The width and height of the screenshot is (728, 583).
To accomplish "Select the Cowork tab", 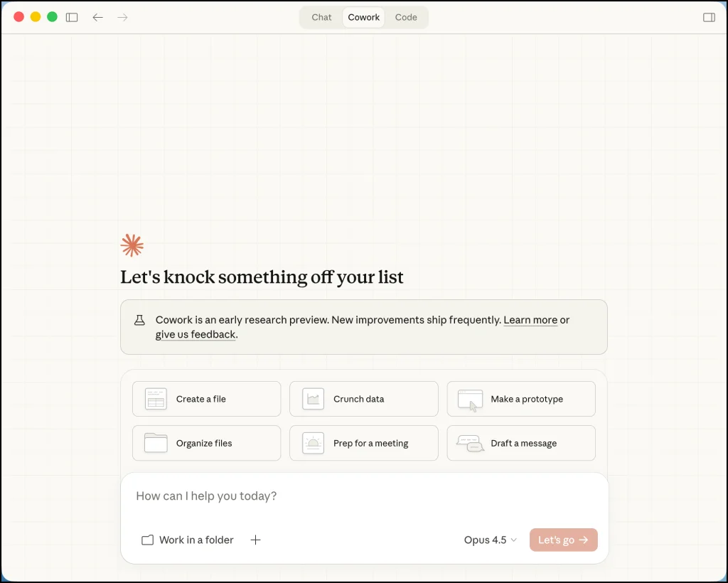I will 364,17.
